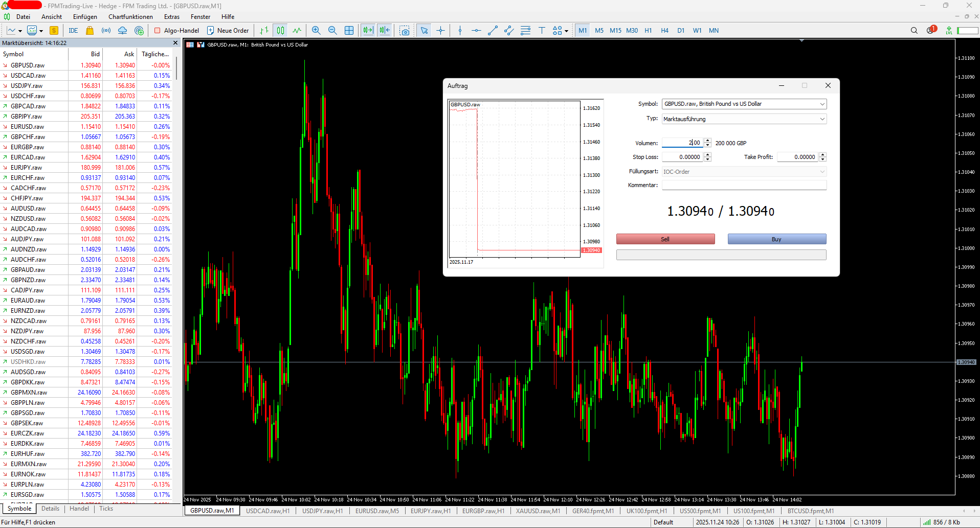Screen dimensions: 980x528
Task: Switch to the Ticks tab
Action: pos(105,508)
